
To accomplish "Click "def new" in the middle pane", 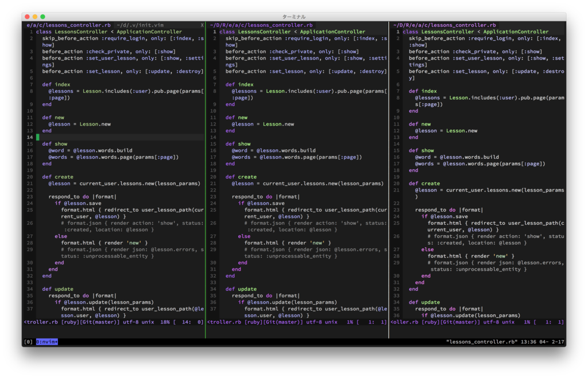I will 237,117.
